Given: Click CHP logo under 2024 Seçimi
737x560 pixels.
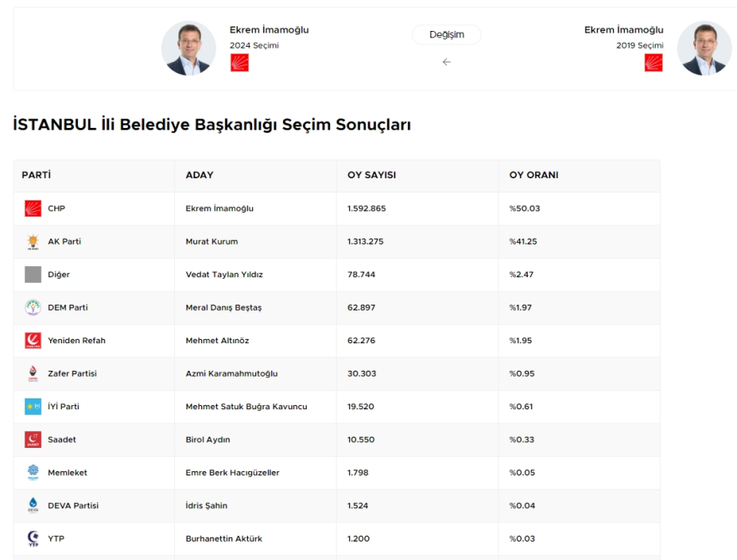Looking at the screenshot, I should click(240, 63).
